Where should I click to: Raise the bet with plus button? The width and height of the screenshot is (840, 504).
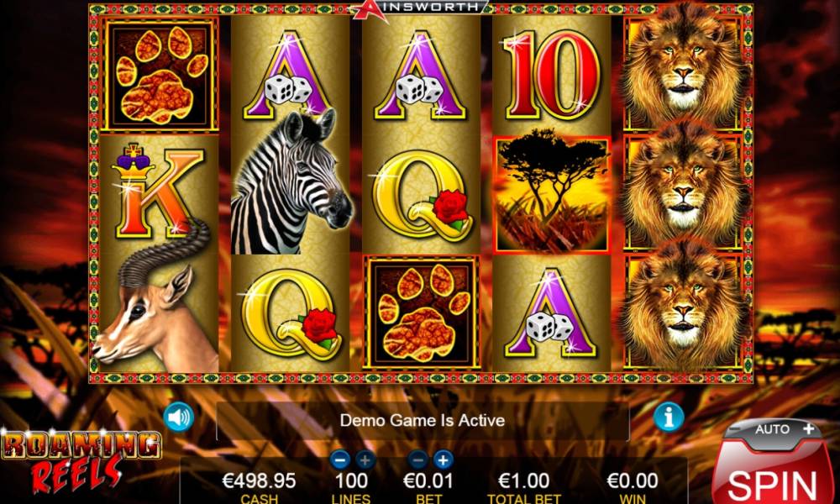[443, 460]
